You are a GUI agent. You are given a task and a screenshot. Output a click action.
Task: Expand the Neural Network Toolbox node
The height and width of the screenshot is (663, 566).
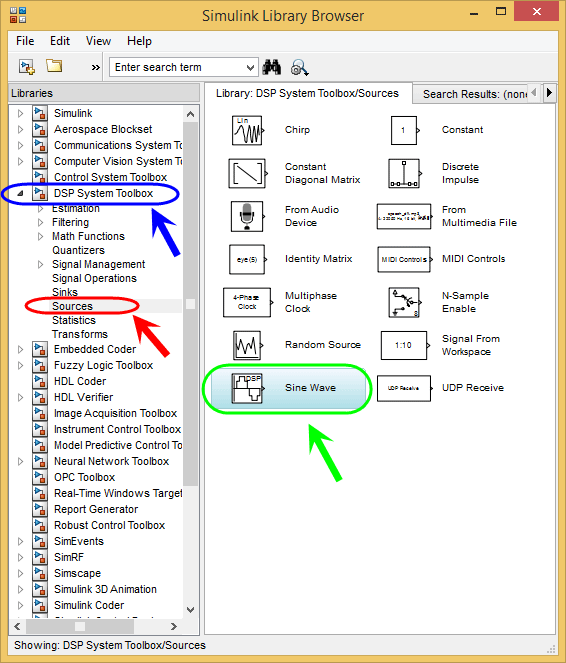click(x=20, y=461)
